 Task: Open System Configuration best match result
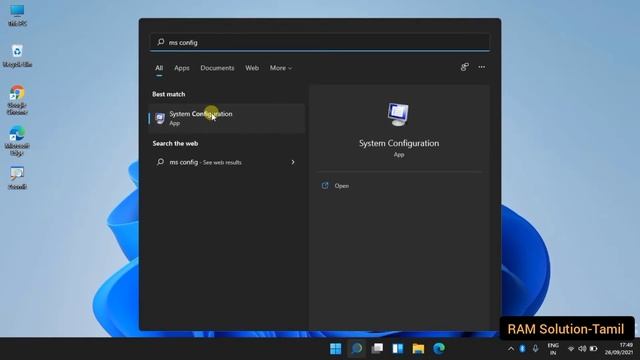[227, 118]
